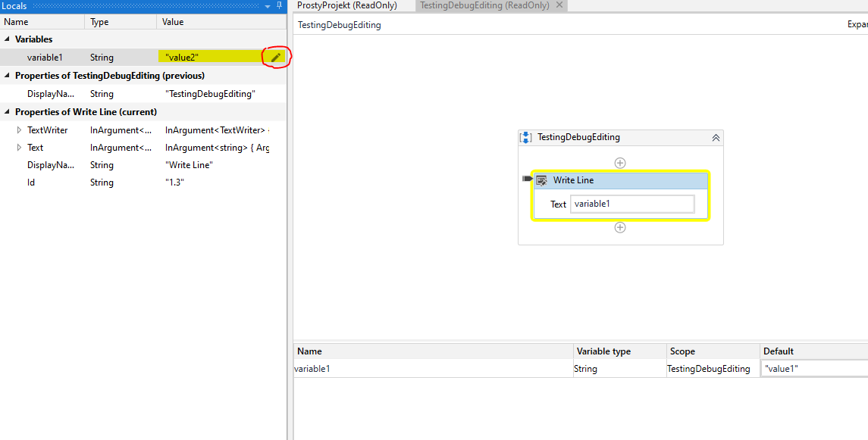Collapse the Variables section in Locals
868x440 pixels.
(6, 39)
